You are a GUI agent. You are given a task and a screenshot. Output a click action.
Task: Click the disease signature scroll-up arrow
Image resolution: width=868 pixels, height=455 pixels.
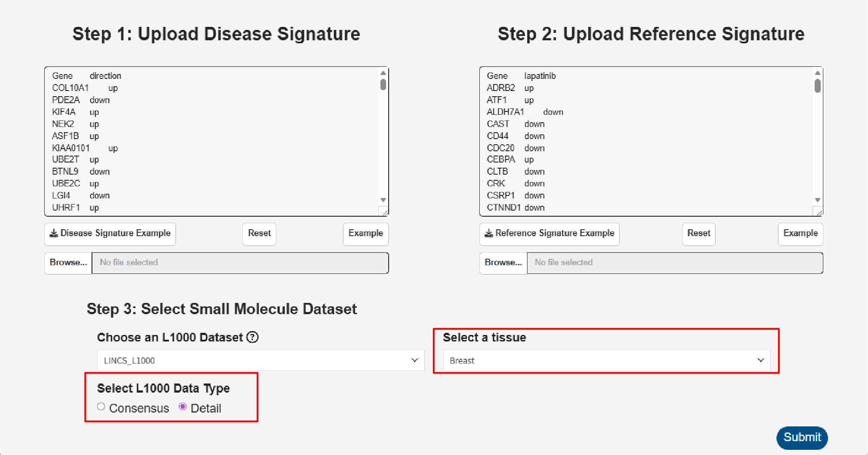point(383,73)
